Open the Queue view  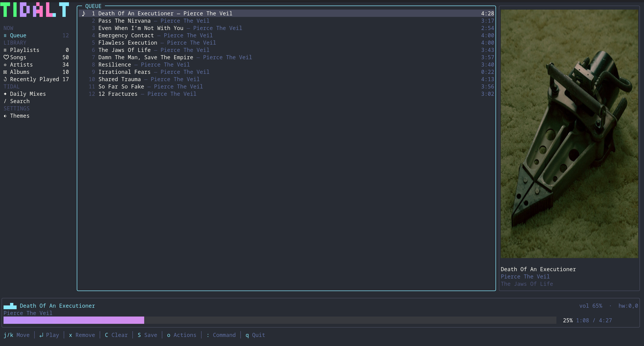click(x=36, y=36)
